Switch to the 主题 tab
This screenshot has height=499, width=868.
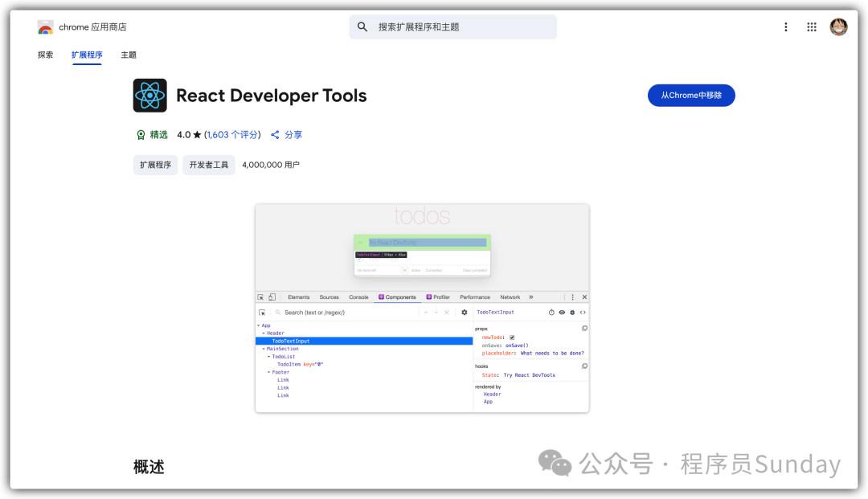tap(129, 55)
